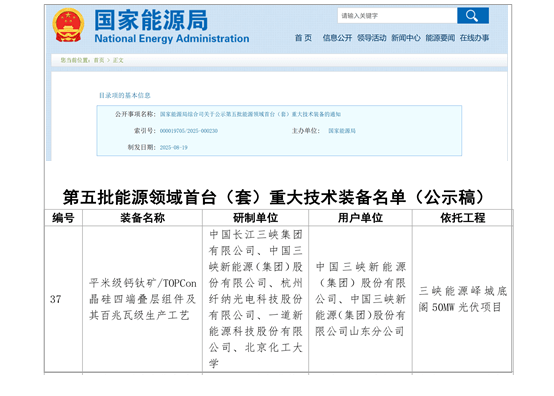This screenshot has width=554, height=396.
Task: Open the 首页 navigation item
Action: tap(303, 38)
